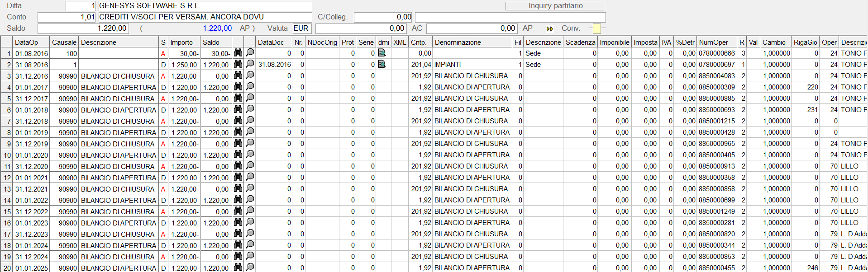Click magnifier icon in row 20
This screenshot has width=868, height=272.
coord(250,267)
